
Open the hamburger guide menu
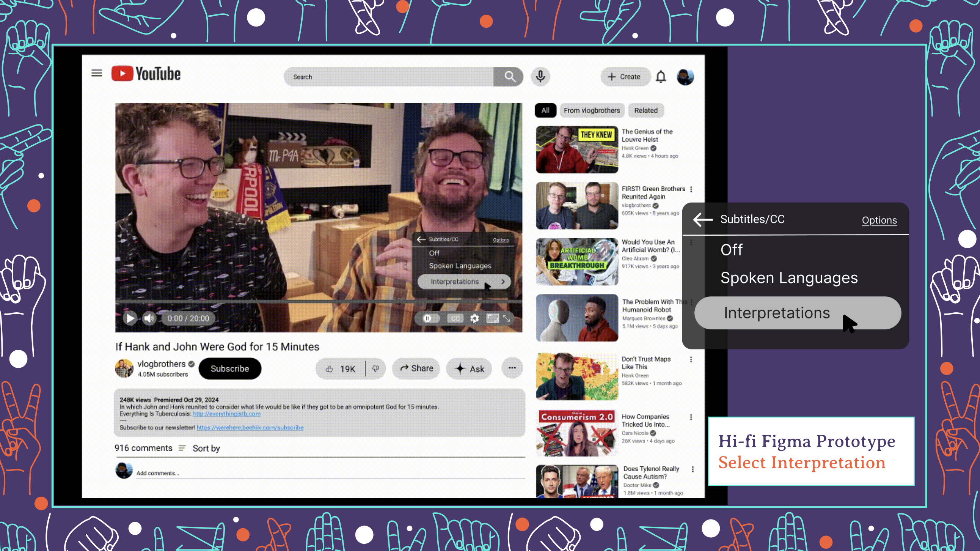(97, 73)
